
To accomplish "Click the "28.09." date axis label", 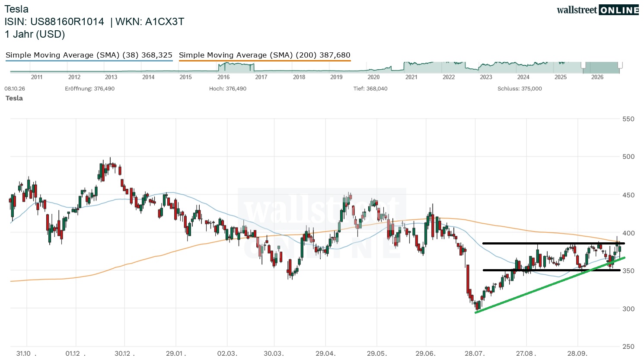I will pos(578,354).
